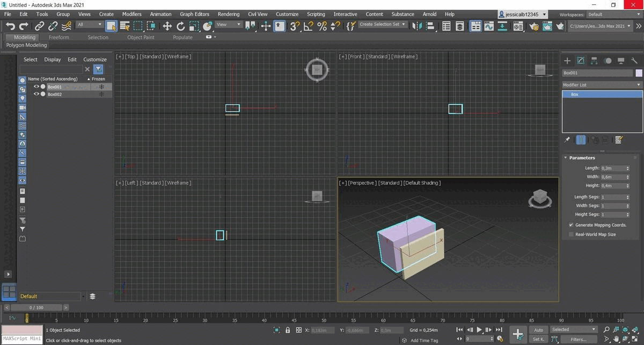Open the Render Setup teapot icon
644x345 pixels.
tap(534, 25)
